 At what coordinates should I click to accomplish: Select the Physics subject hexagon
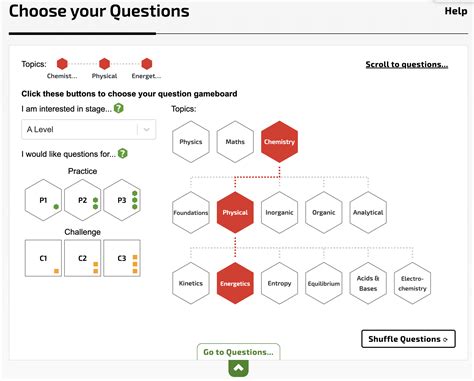(191, 142)
